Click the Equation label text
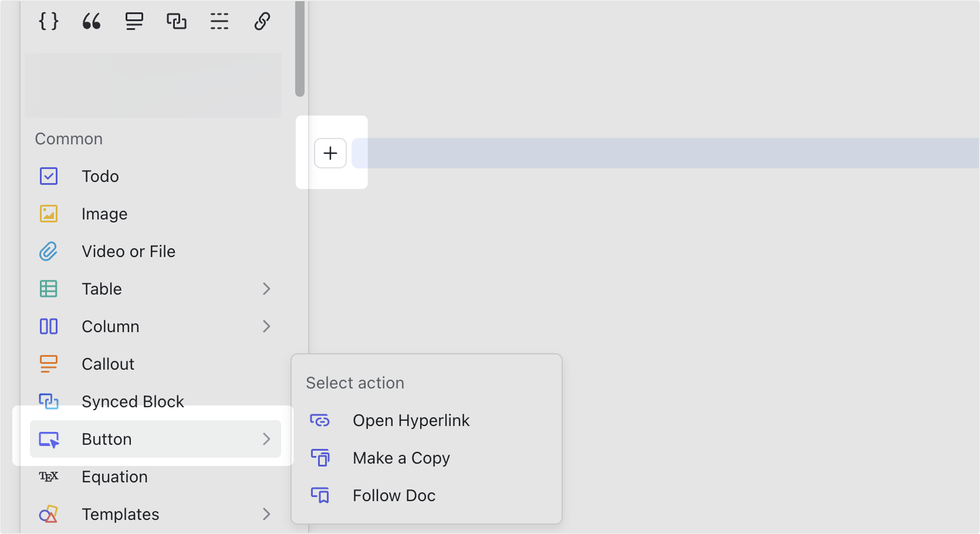This screenshot has width=980, height=534. point(114,477)
